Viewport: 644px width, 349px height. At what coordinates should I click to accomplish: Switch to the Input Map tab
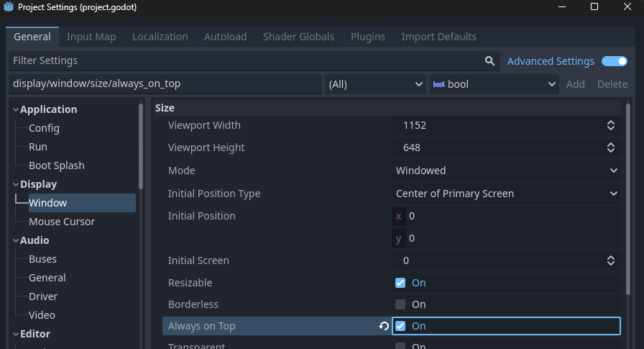[x=91, y=37]
